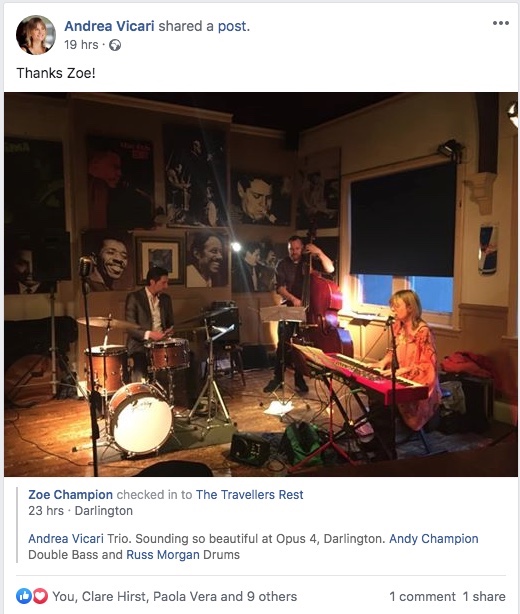Image resolution: width=520 pixels, height=614 pixels.
Task: Click the 19 hrs timestamp
Action: click(x=81, y=45)
